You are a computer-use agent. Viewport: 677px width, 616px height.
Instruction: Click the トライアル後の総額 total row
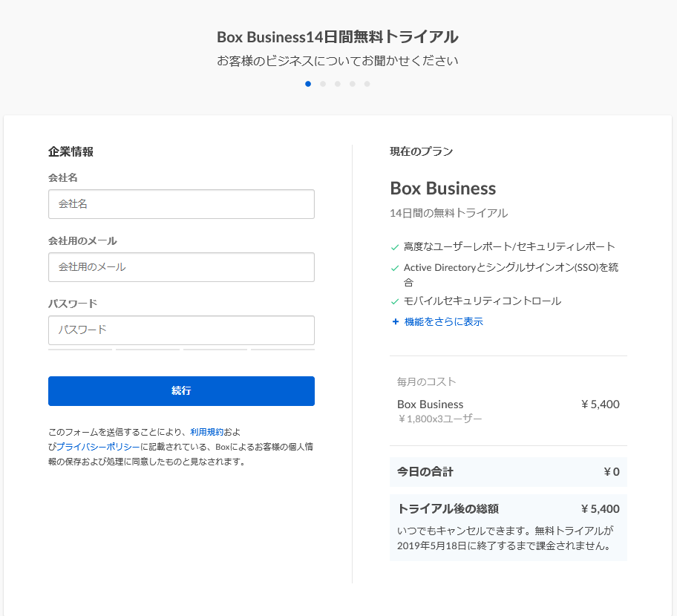(508, 509)
